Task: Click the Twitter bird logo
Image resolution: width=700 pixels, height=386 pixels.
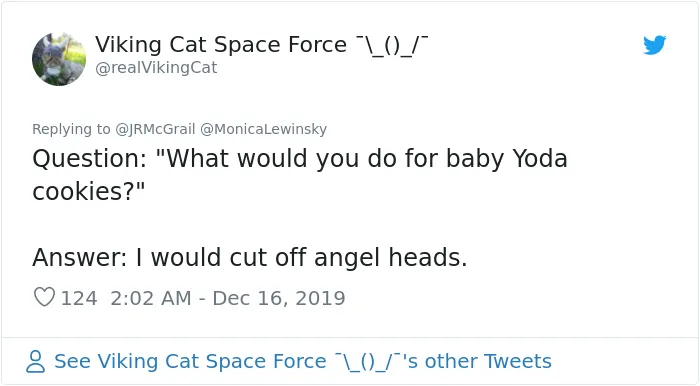Action: (x=654, y=45)
